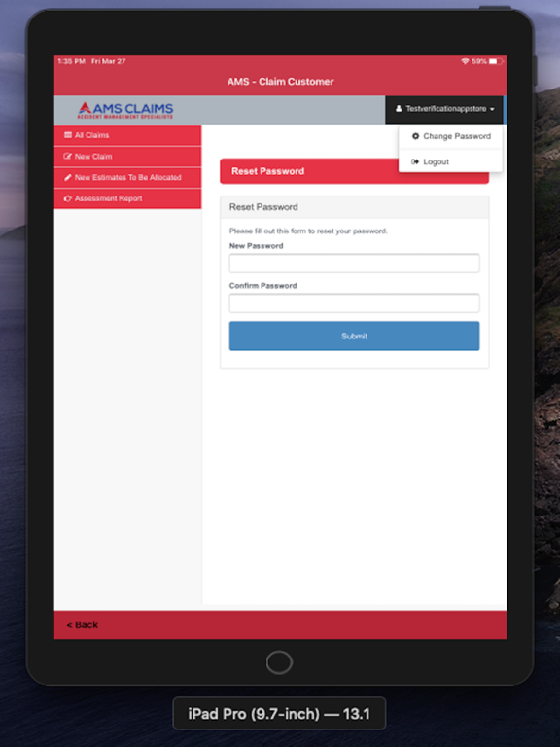Viewport: 560px width, 747px height.
Task: Click the red Reset Password banner heading
Action: [x=267, y=171]
